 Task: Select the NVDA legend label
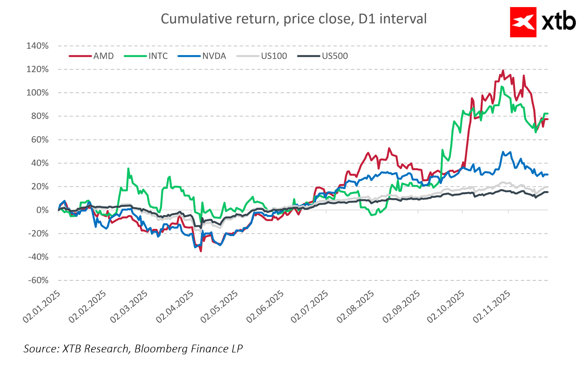[x=214, y=56]
